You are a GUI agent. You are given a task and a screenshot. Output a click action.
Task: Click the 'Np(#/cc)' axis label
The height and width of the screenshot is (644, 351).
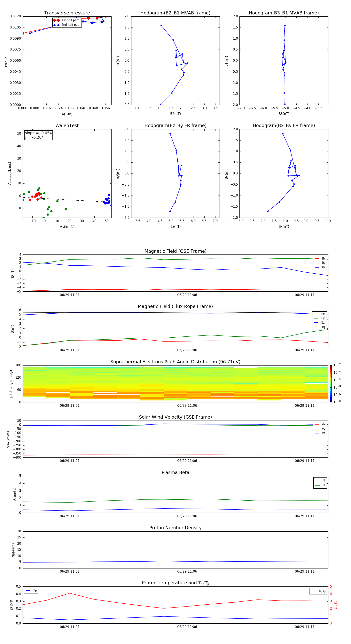pos(13,550)
